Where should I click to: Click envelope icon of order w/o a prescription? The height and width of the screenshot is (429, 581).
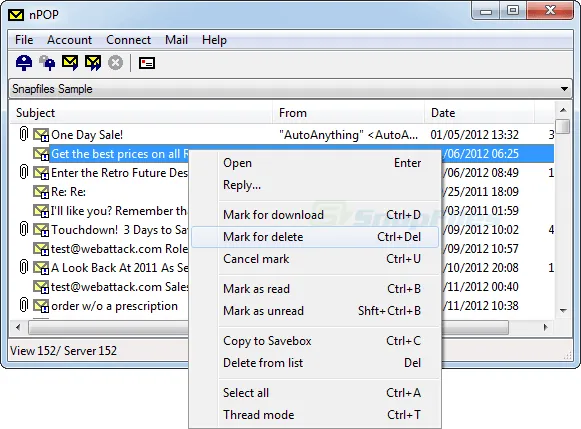[41, 306]
